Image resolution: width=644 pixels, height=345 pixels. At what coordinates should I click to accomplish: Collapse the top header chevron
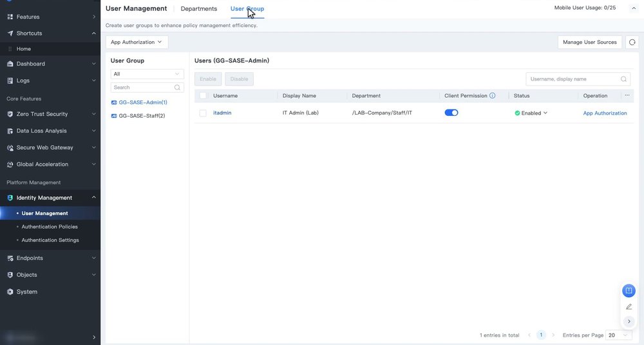click(634, 8)
